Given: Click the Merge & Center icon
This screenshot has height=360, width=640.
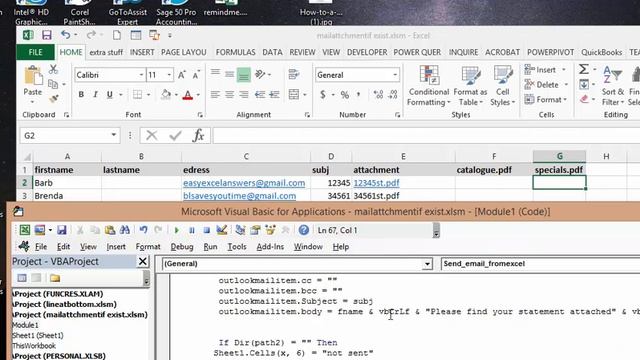Looking at the screenshot, I should coord(294,95).
